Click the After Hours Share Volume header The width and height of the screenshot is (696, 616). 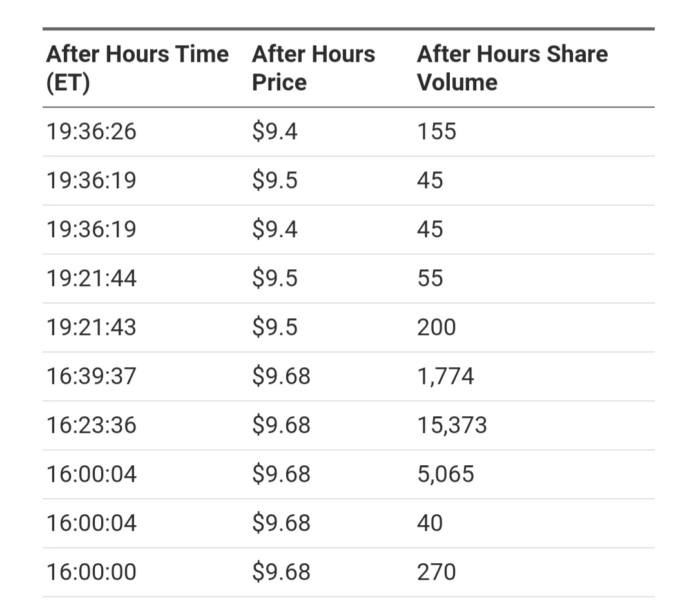(x=512, y=68)
